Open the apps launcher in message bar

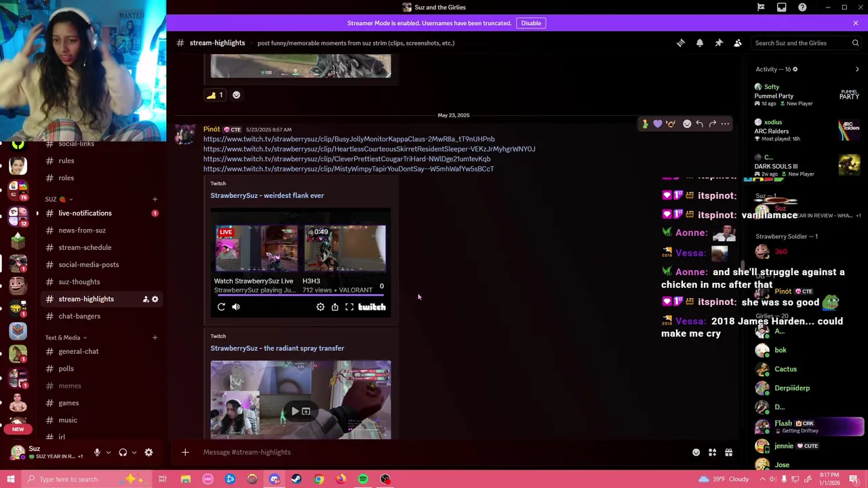click(x=712, y=452)
